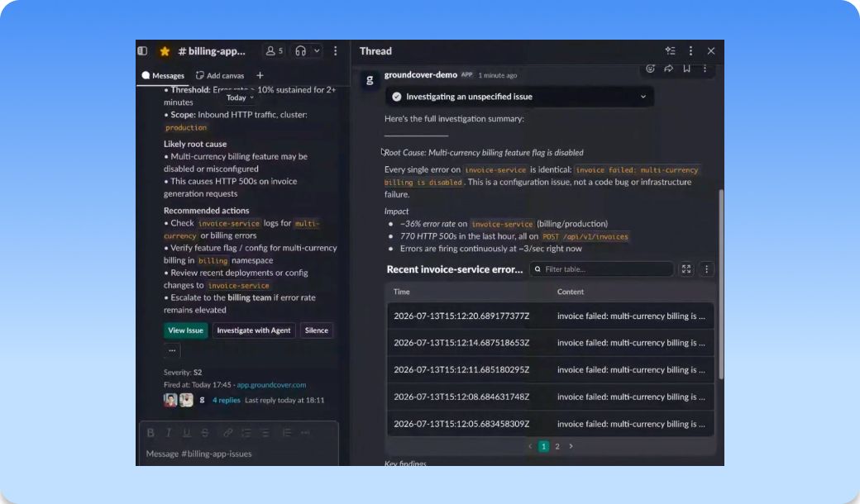Go to the next table page arrow
The width and height of the screenshot is (860, 504).
click(571, 446)
